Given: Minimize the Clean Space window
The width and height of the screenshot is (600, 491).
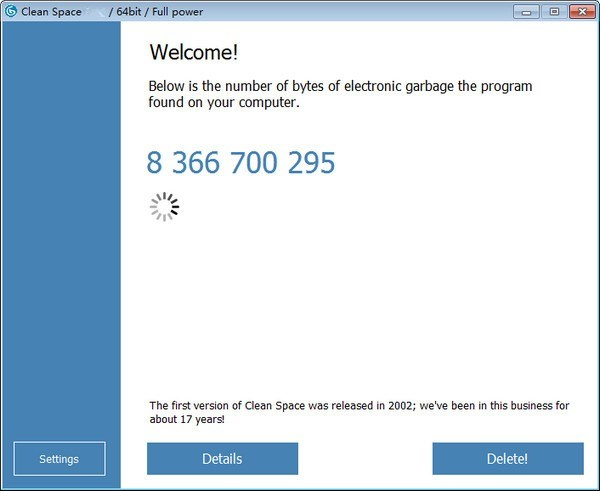Looking at the screenshot, I should click(526, 12).
